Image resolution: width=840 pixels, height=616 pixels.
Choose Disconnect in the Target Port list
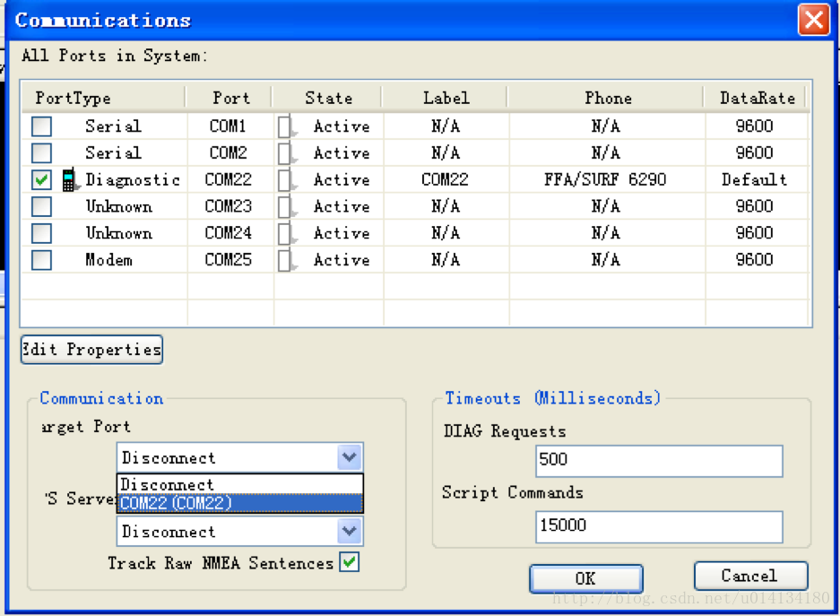(x=240, y=484)
